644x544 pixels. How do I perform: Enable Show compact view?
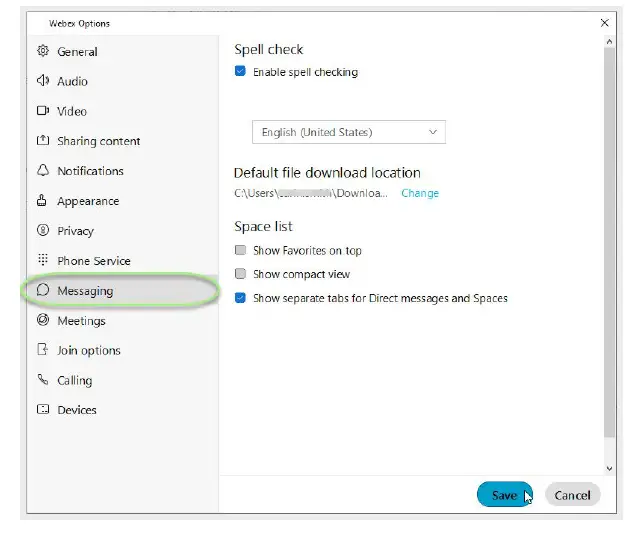click(x=240, y=273)
